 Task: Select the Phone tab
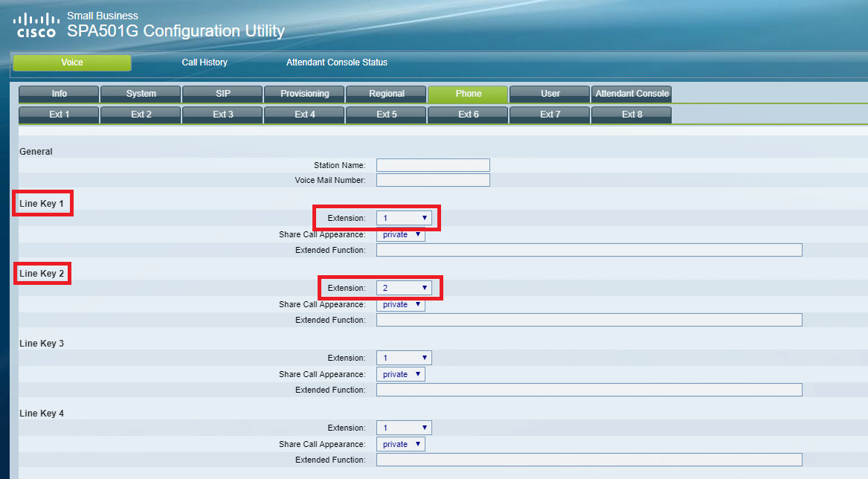[x=468, y=94]
